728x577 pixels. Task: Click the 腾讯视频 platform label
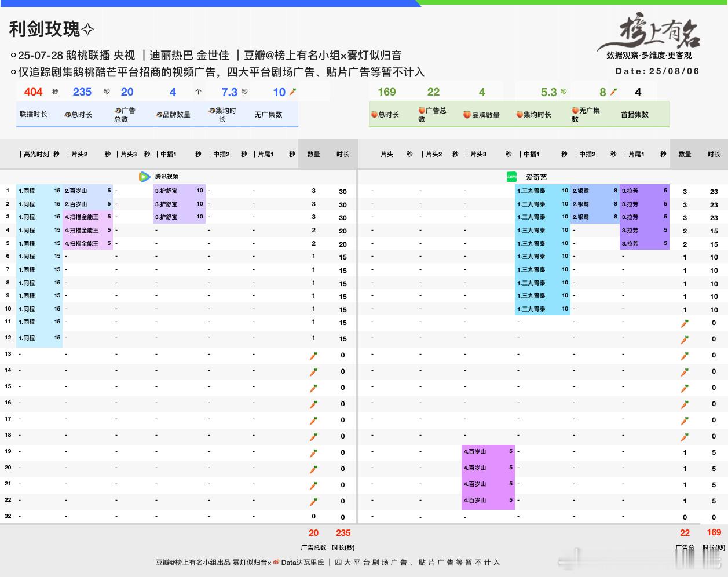click(166, 177)
